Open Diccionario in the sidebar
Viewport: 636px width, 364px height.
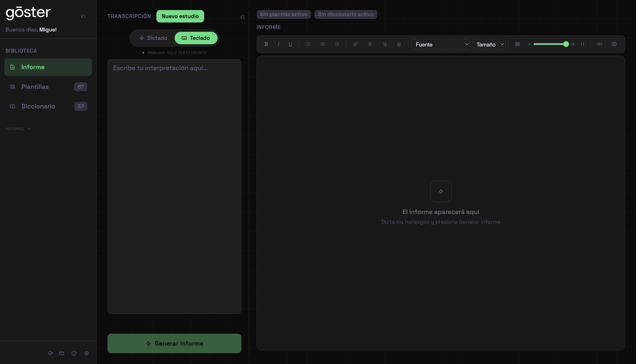(48, 106)
